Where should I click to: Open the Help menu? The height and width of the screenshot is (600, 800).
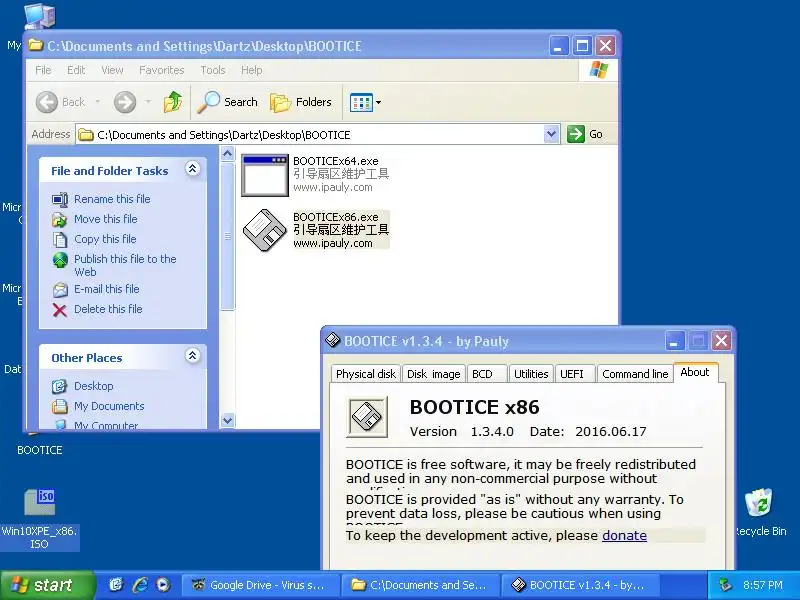[x=252, y=70]
